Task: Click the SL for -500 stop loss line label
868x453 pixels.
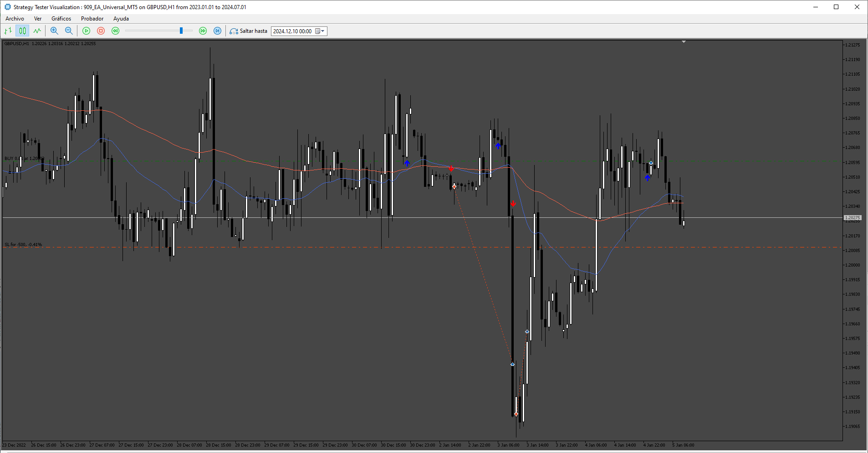Action: (23, 245)
